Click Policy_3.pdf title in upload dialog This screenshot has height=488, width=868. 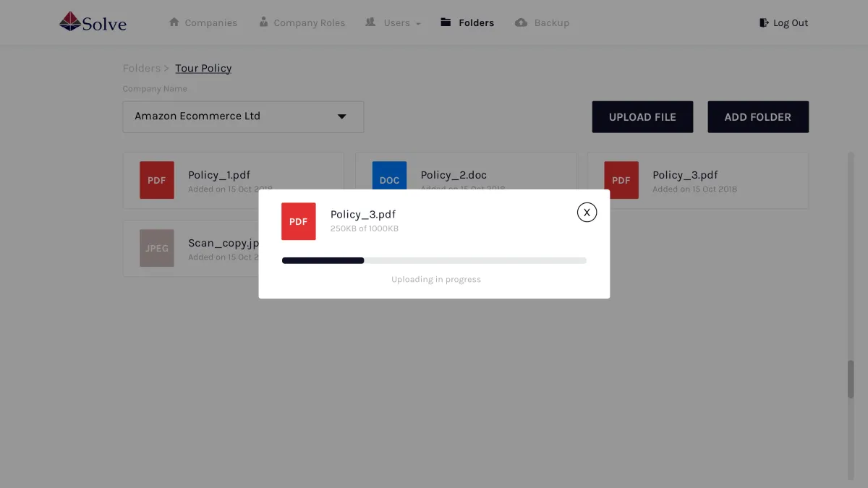(363, 214)
